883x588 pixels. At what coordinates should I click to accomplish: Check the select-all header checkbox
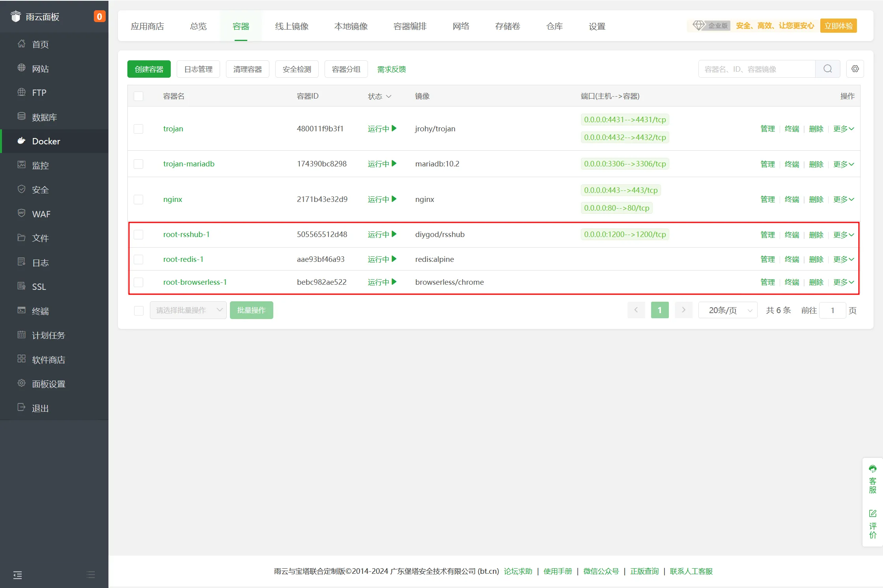coord(138,96)
